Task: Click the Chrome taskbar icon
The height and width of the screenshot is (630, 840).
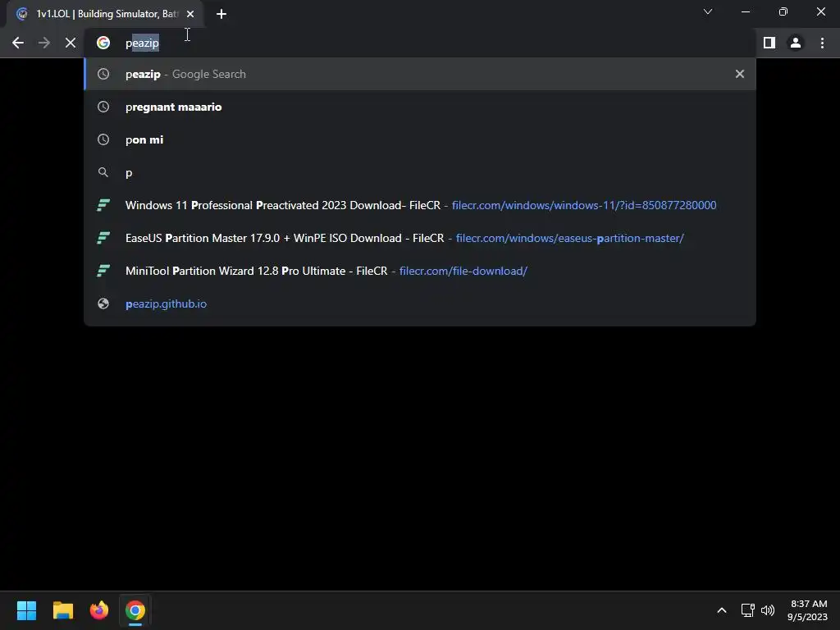Action: (135, 610)
